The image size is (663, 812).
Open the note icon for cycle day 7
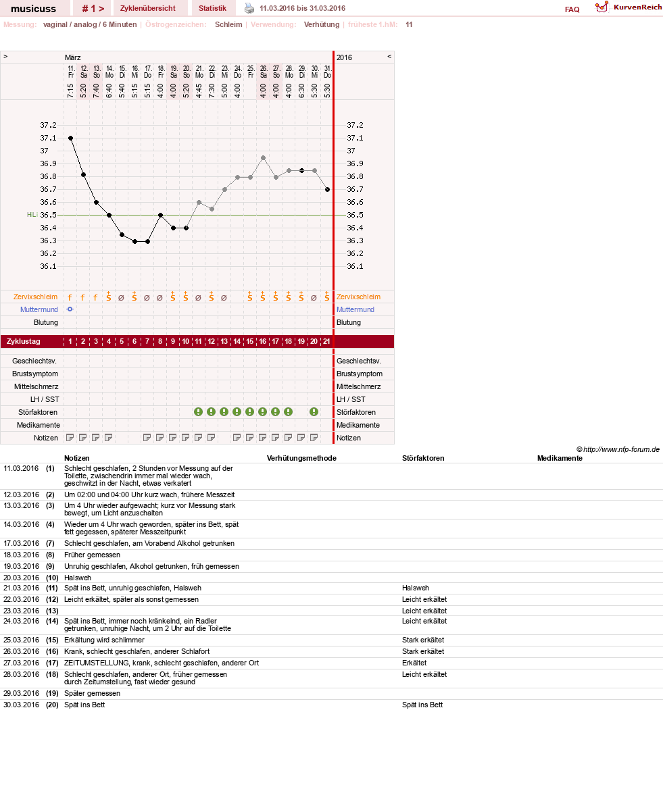147,438
